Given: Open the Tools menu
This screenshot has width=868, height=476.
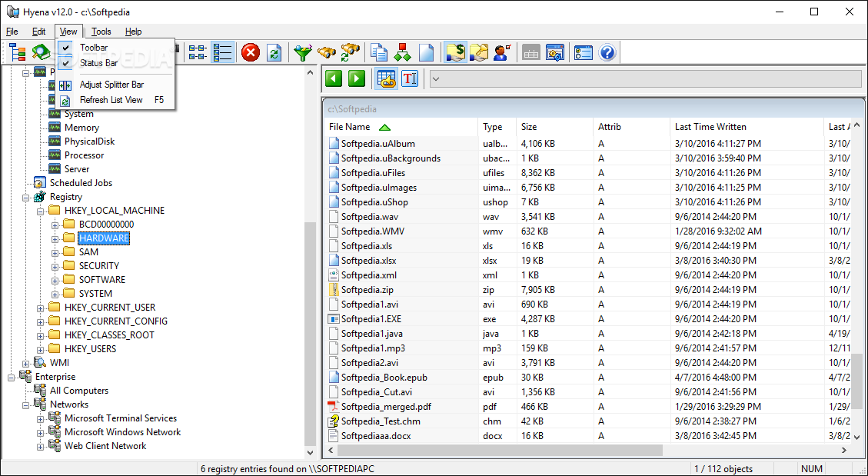Looking at the screenshot, I should click(x=101, y=32).
